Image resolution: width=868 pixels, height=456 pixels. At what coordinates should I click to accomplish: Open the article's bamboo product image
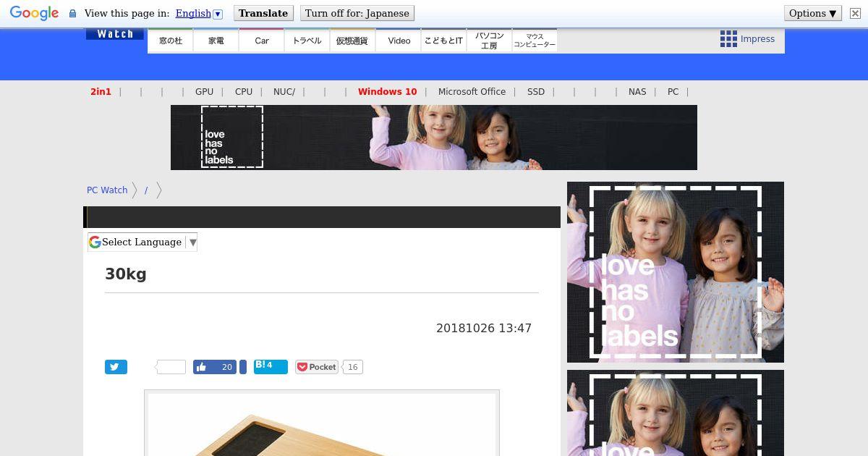(322, 424)
